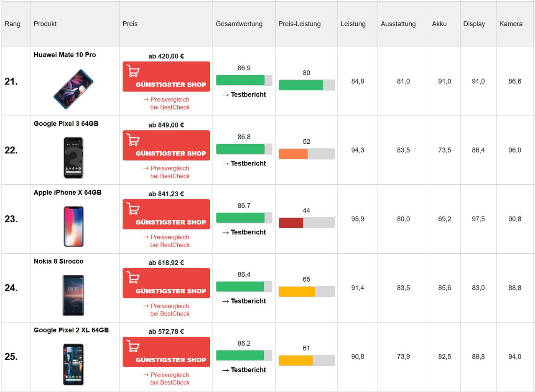Click the cart icon for Google Pixel 2 XL 64GB

133,347
